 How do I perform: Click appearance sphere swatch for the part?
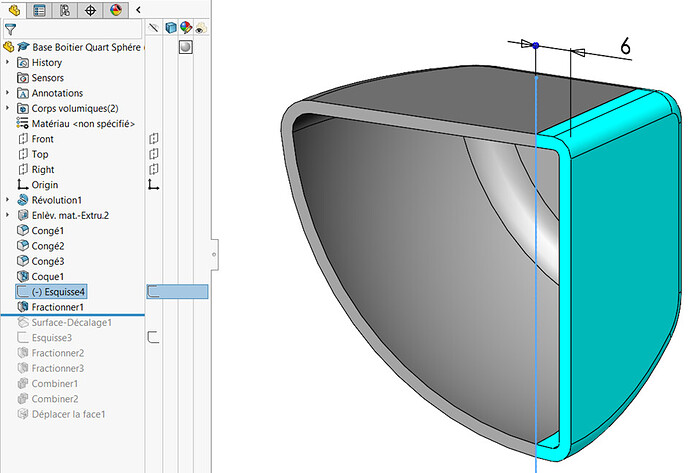[x=185, y=47]
